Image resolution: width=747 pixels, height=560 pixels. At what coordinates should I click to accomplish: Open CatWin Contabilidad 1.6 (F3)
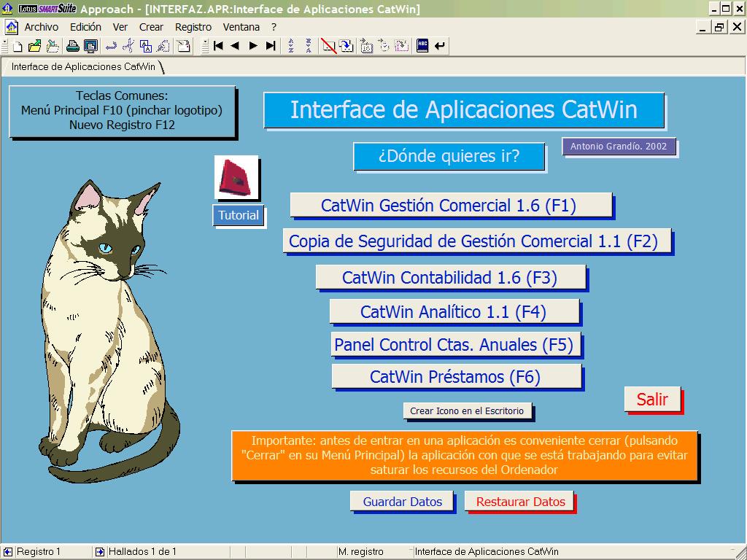click(x=450, y=277)
